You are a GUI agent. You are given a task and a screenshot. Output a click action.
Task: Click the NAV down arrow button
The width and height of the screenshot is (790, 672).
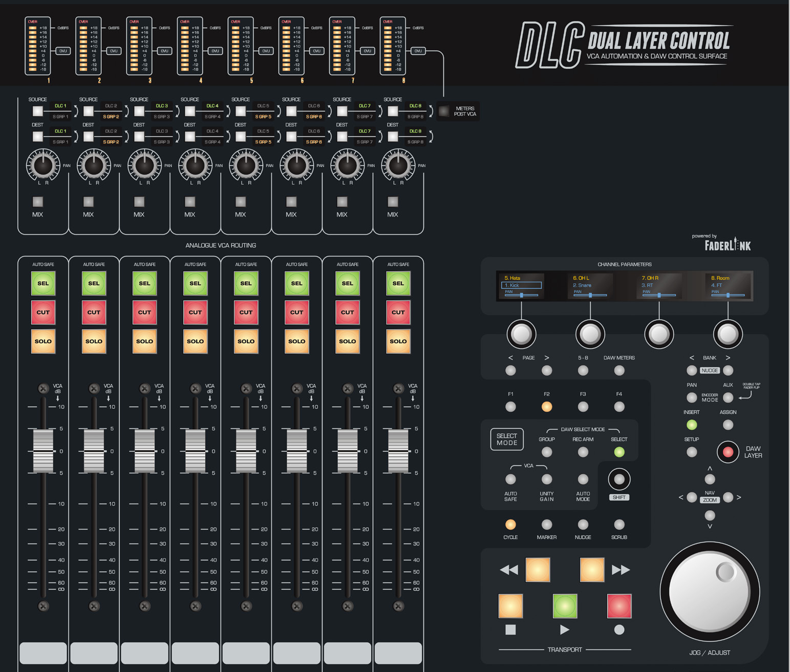(x=710, y=515)
